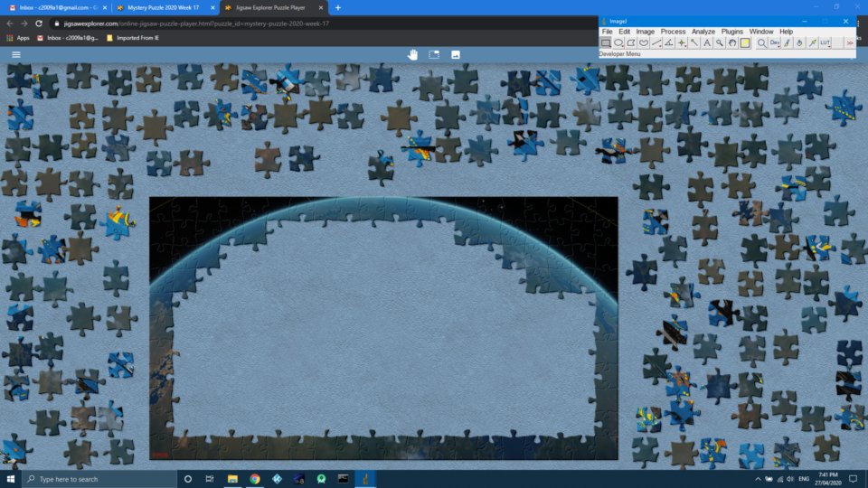The width and height of the screenshot is (868, 488).
Task: Open the ImageJ Analyze menu
Action: pyautogui.click(x=703, y=32)
